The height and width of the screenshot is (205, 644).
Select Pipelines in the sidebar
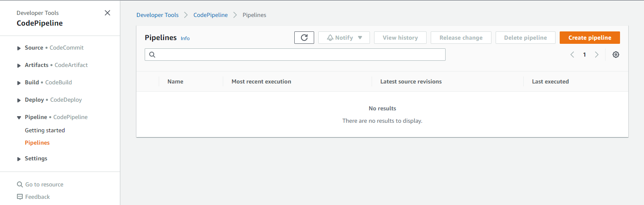click(x=37, y=143)
